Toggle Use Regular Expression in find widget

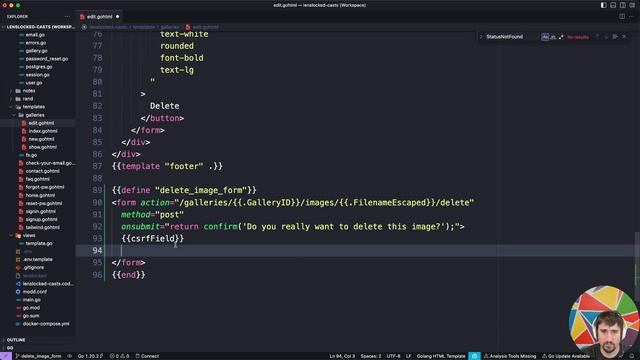(x=561, y=37)
